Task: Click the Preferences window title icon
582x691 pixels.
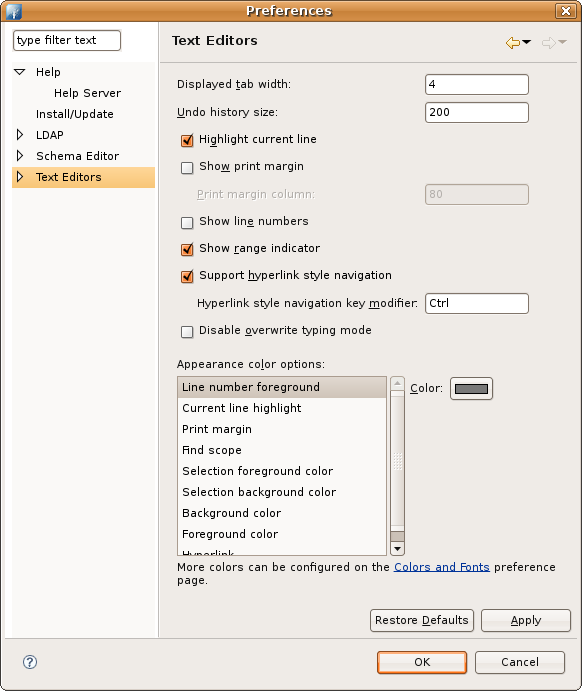Action: (x=14, y=11)
